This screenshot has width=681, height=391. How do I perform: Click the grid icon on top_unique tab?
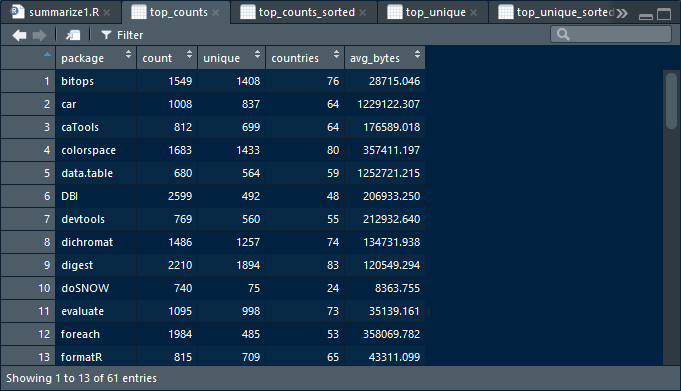394,12
